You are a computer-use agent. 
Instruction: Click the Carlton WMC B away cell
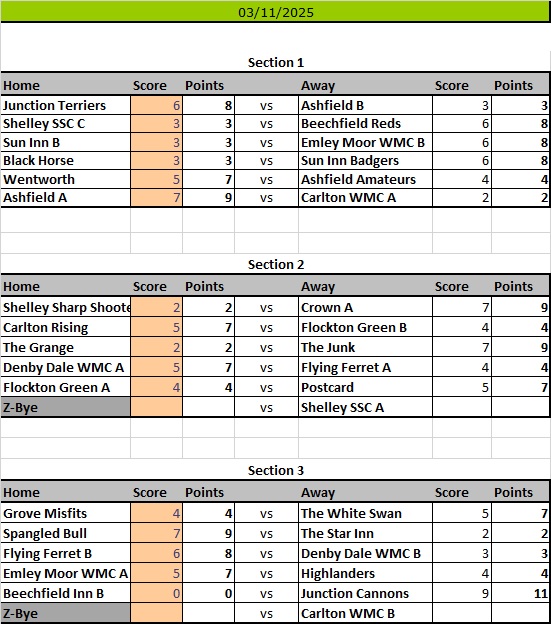365,613
